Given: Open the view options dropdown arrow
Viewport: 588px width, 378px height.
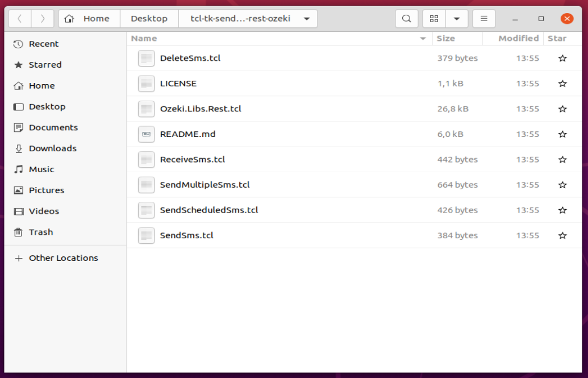Looking at the screenshot, I should pos(457,18).
